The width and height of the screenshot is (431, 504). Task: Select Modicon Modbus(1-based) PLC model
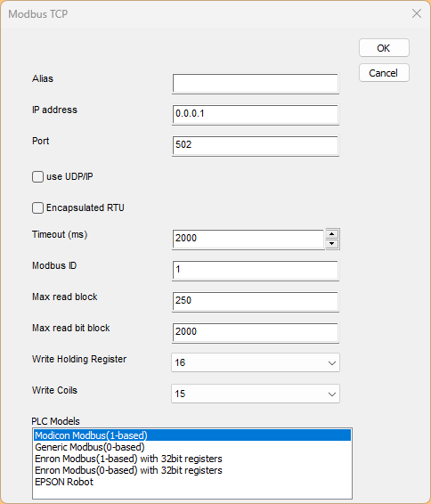click(x=192, y=435)
